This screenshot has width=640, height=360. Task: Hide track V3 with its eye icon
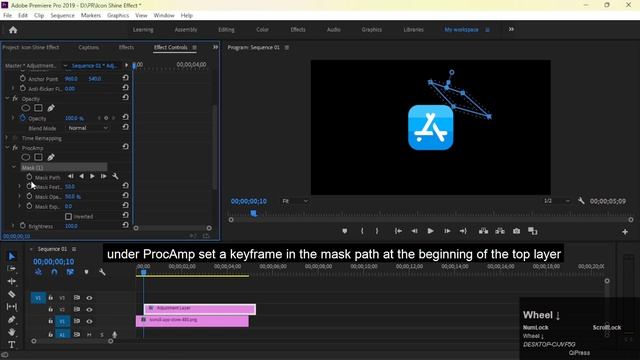[89, 298]
